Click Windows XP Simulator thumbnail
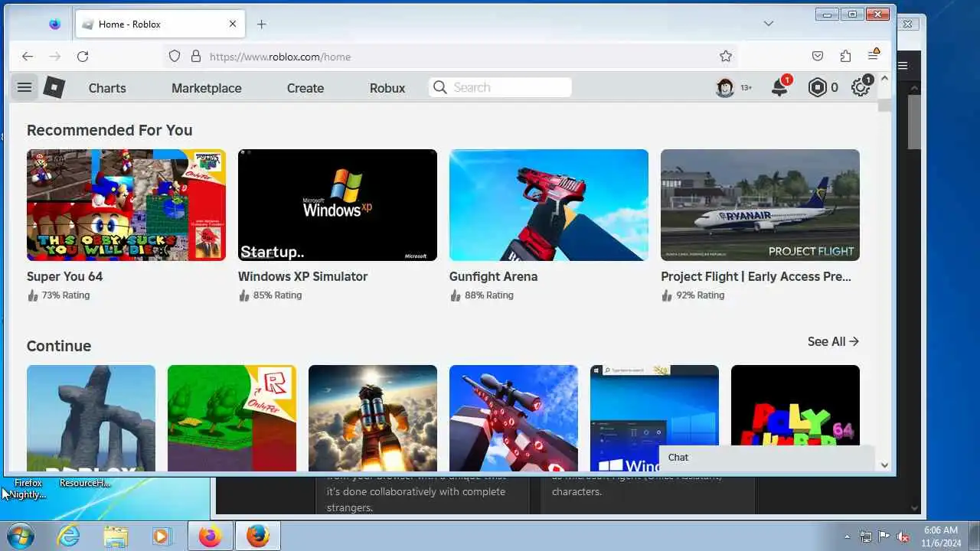 pos(338,205)
